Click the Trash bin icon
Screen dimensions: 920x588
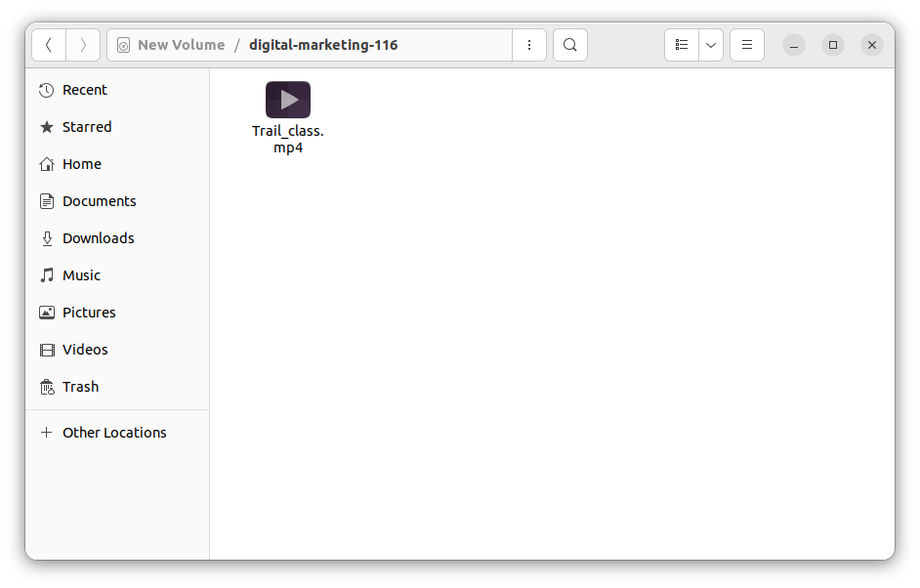pyautogui.click(x=47, y=387)
